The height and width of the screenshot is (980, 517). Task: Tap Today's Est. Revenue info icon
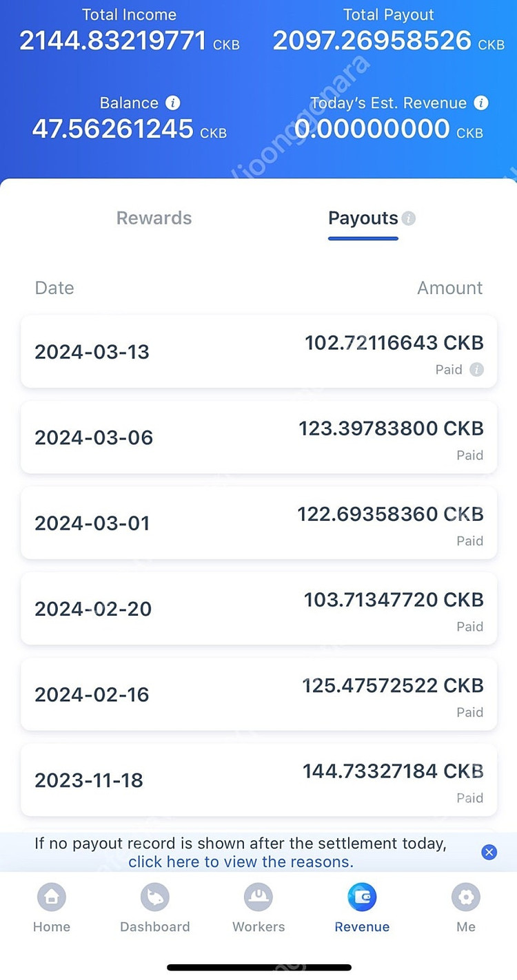[481, 103]
